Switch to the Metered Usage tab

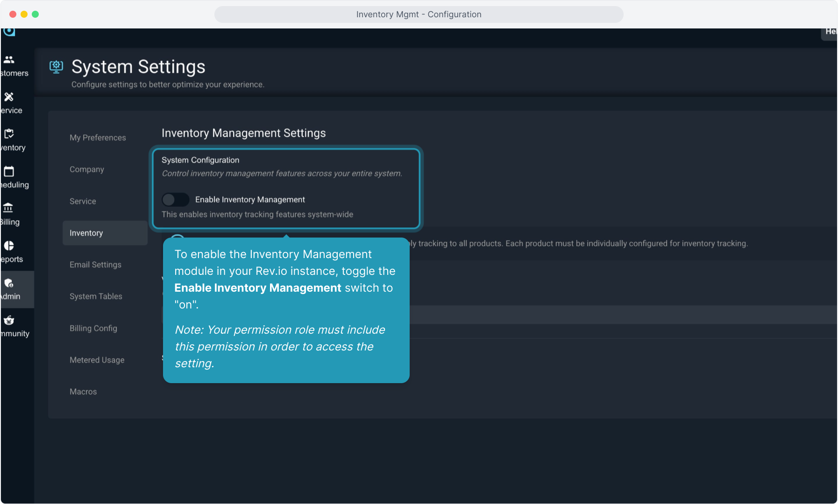tap(97, 360)
